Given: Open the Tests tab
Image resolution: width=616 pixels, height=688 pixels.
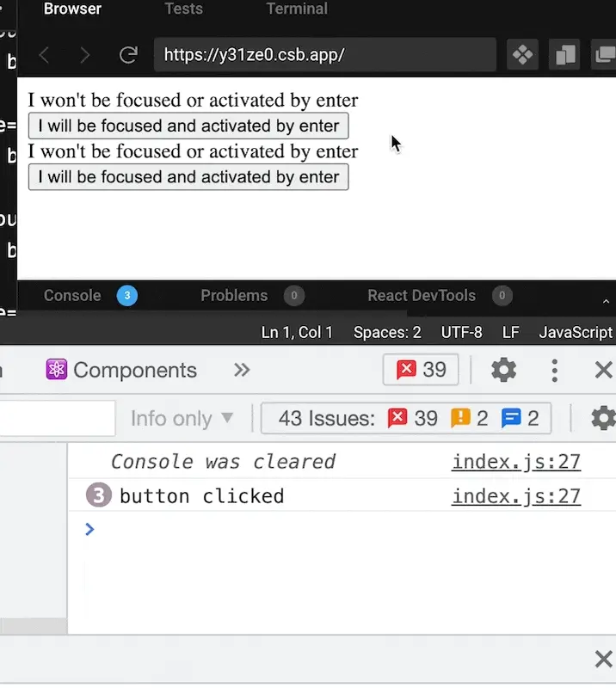Looking at the screenshot, I should click(x=183, y=9).
